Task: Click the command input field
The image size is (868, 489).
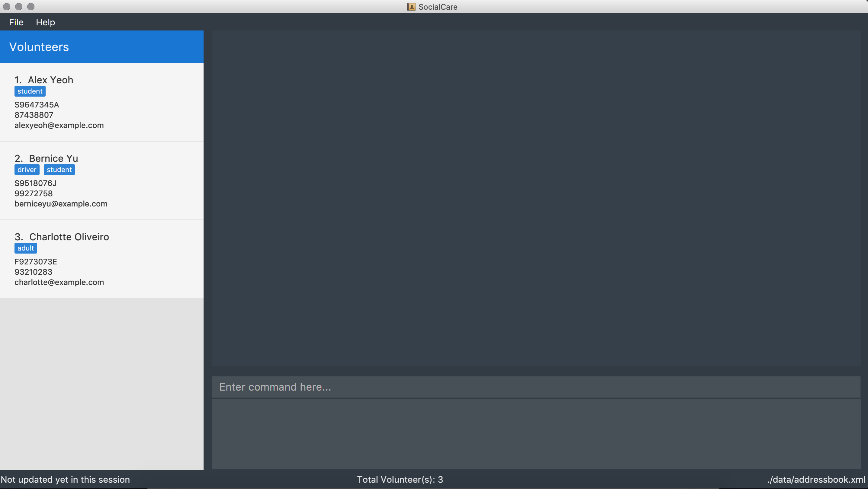Action: click(x=536, y=387)
